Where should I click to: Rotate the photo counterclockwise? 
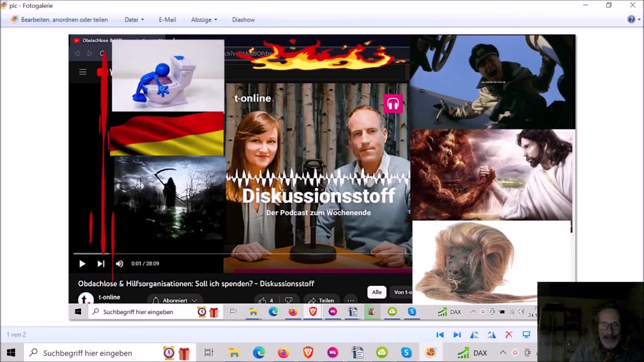point(474,335)
